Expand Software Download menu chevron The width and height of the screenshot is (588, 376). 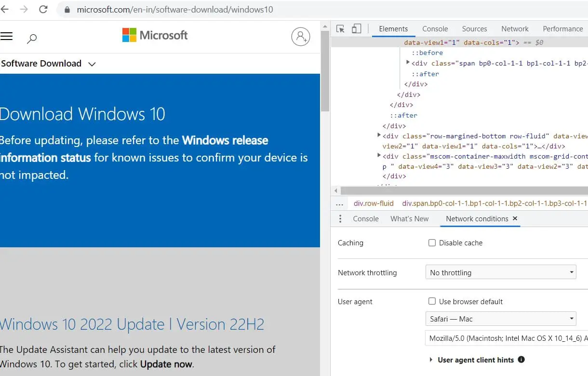(92, 64)
